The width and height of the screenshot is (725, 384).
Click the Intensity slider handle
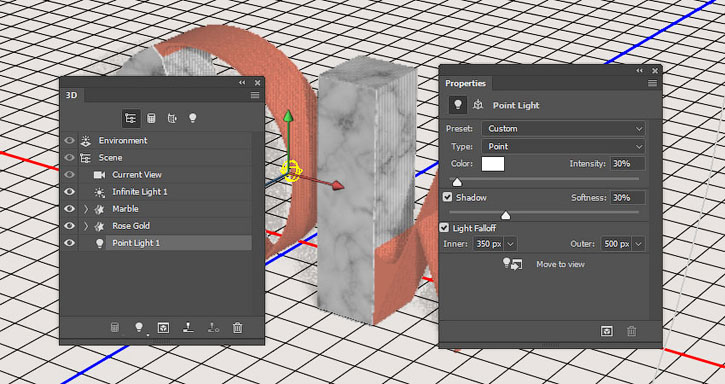click(x=457, y=182)
